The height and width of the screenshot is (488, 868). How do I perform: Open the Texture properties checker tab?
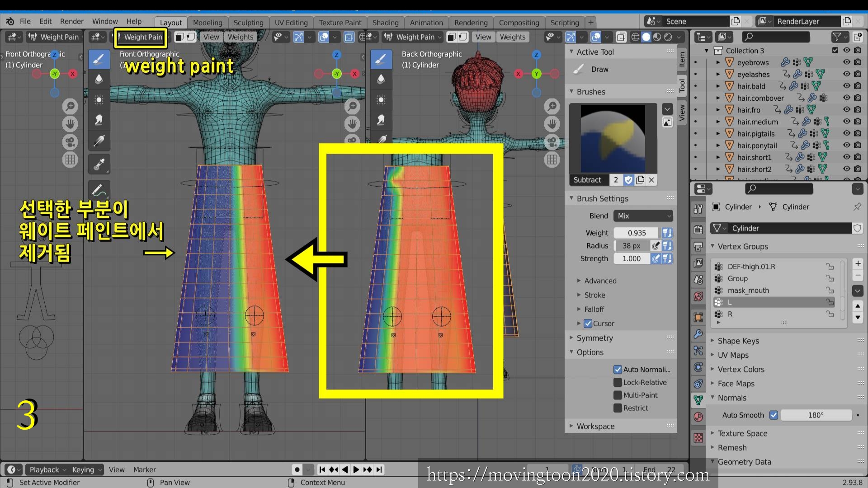point(698,438)
